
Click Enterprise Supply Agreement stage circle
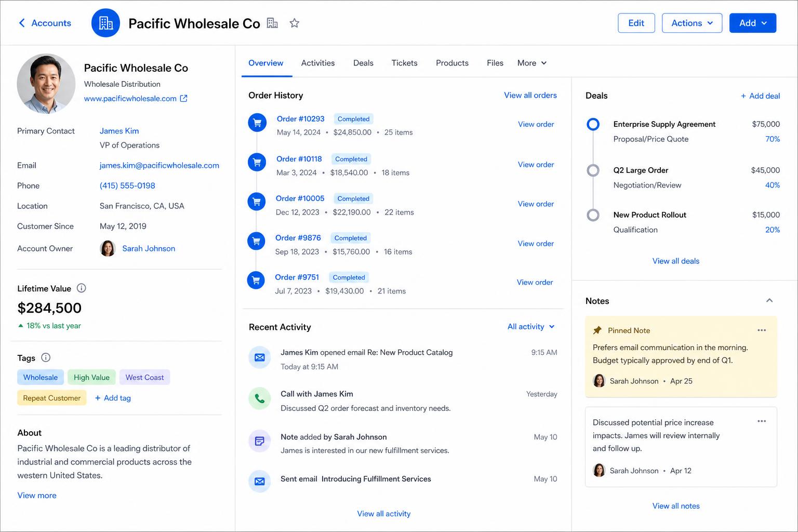pyautogui.click(x=593, y=124)
